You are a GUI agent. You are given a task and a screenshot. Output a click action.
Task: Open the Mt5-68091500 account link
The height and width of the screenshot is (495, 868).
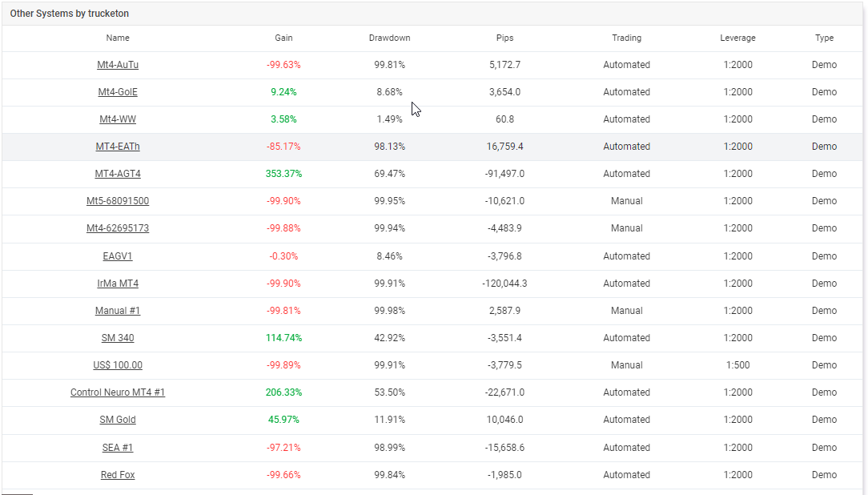point(118,200)
